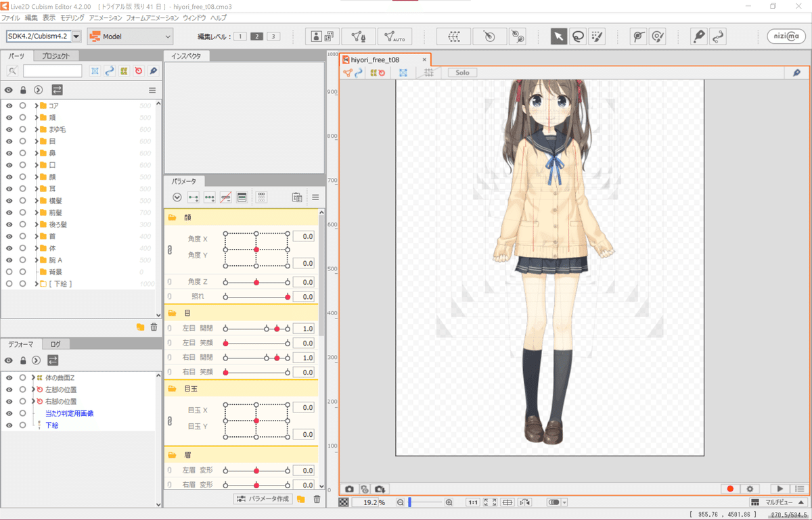
Task: Expand the コア folder in parts
Action: pos(37,105)
